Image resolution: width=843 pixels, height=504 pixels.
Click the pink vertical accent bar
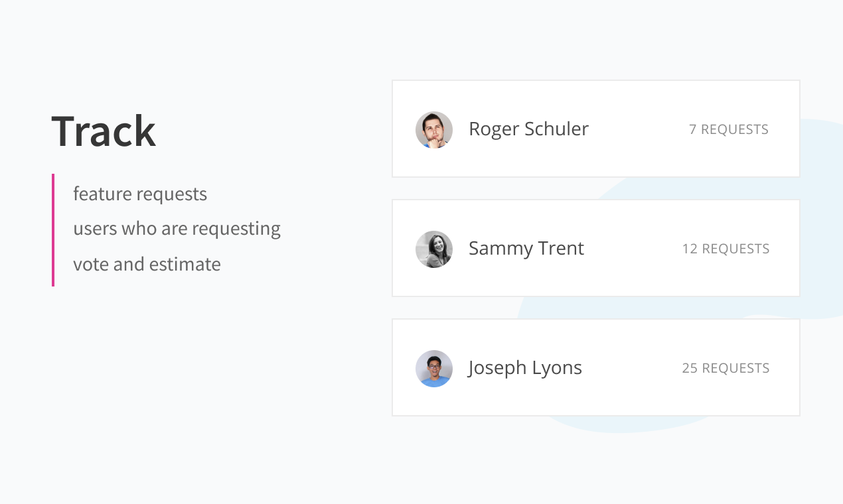tap(53, 230)
